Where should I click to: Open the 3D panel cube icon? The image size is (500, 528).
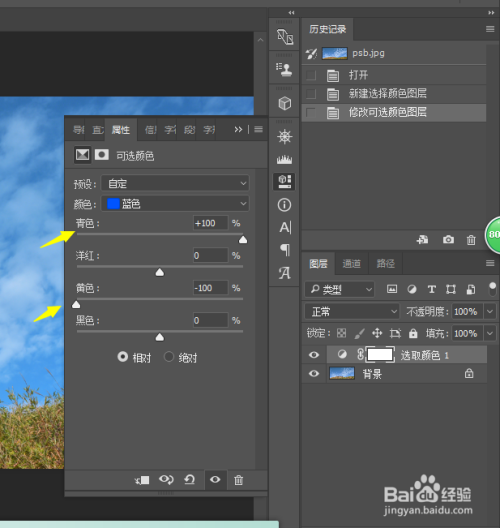pos(285,103)
